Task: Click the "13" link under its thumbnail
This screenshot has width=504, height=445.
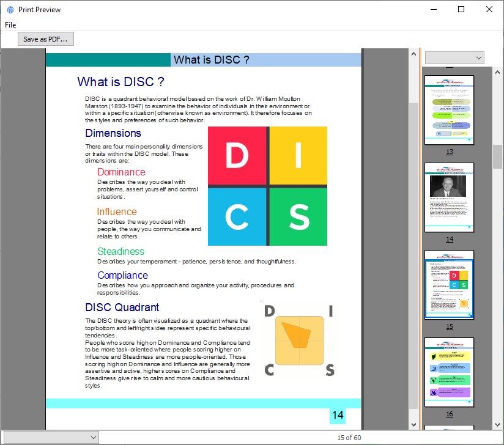Action: pos(450,152)
